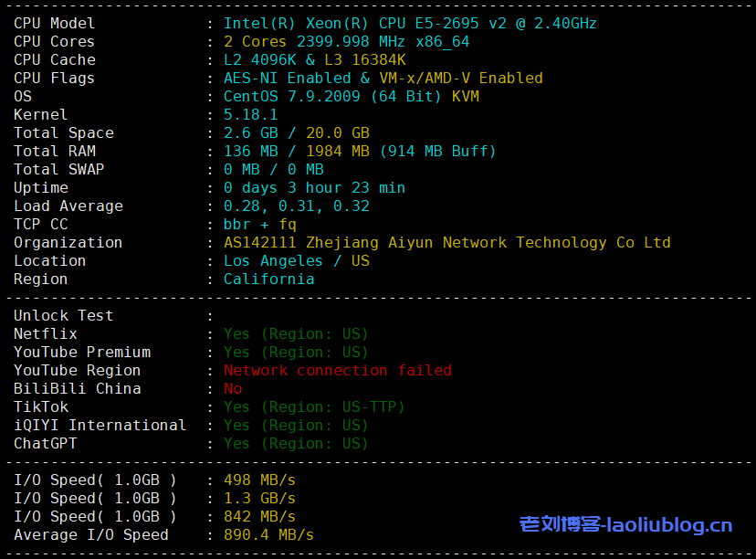Click the ChatGPT unlock result
756x559 pixels.
(296, 444)
